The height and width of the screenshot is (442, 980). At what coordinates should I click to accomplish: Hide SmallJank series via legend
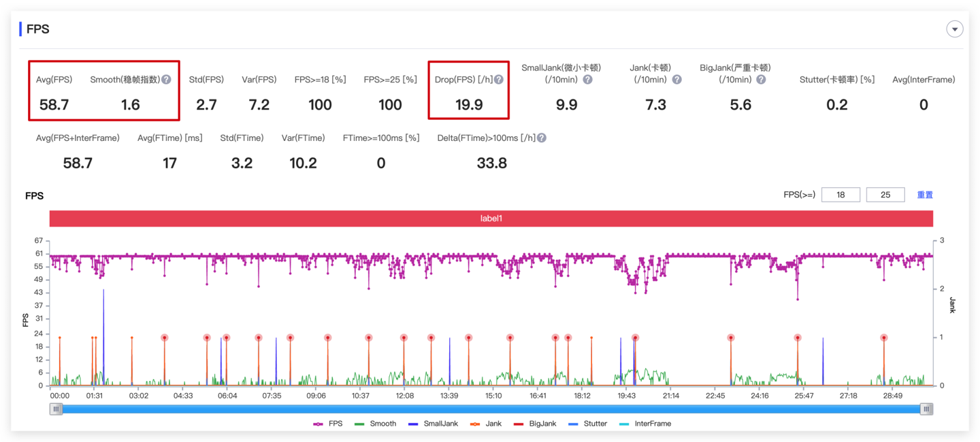pos(433,424)
